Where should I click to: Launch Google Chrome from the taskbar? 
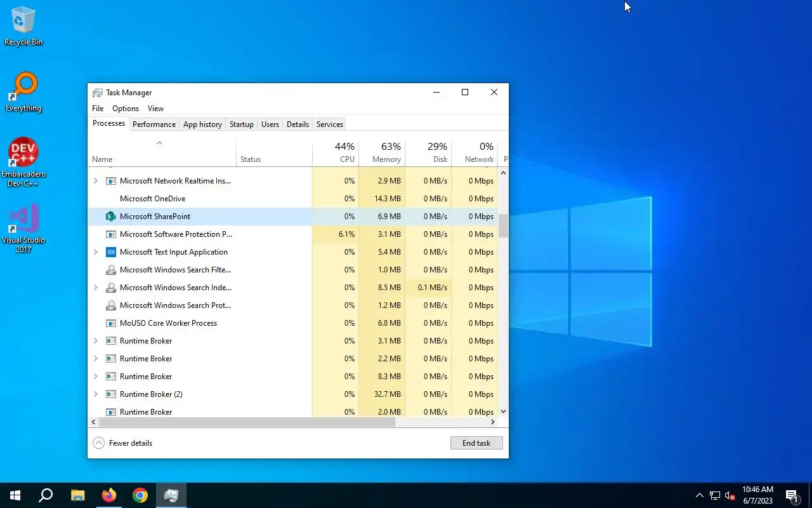coord(140,495)
